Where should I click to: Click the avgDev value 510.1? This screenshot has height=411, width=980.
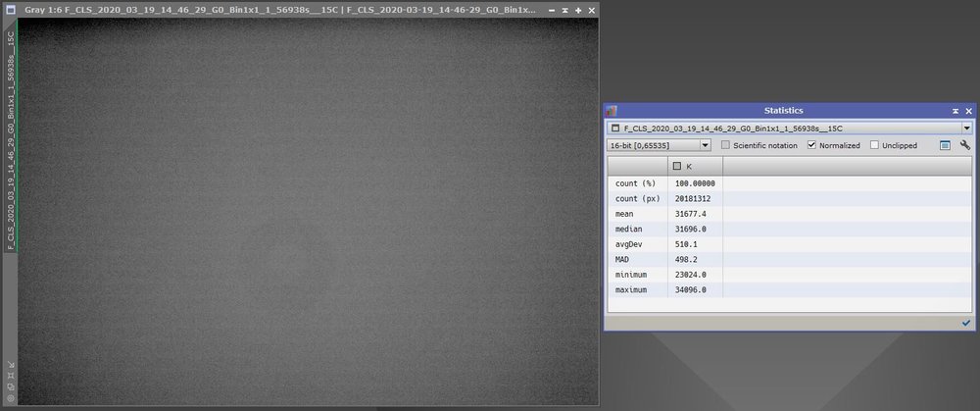point(686,244)
